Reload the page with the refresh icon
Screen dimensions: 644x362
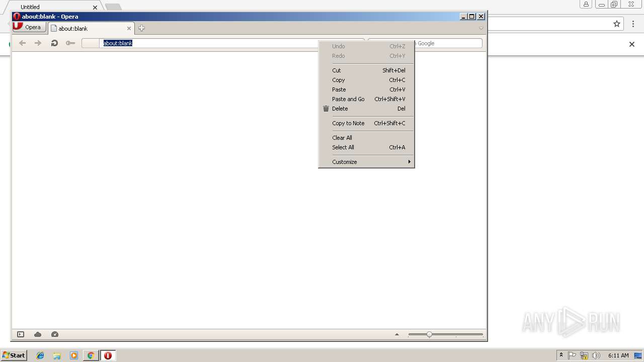tap(54, 43)
